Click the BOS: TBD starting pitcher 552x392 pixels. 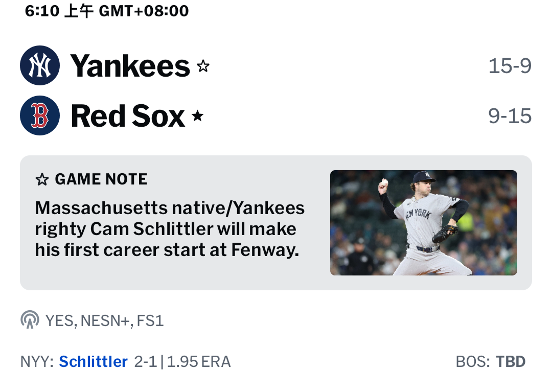point(490,362)
